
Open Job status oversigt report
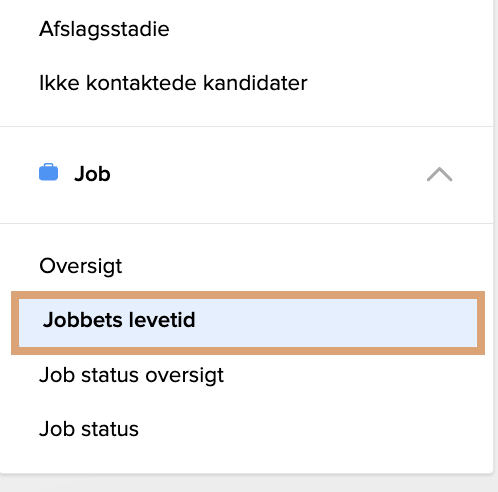[132, 375]
